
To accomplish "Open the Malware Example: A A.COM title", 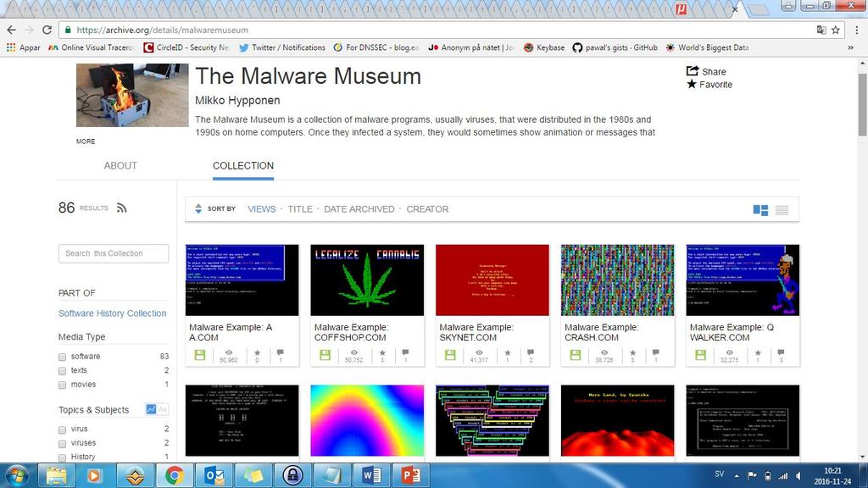I will [231, 332].
